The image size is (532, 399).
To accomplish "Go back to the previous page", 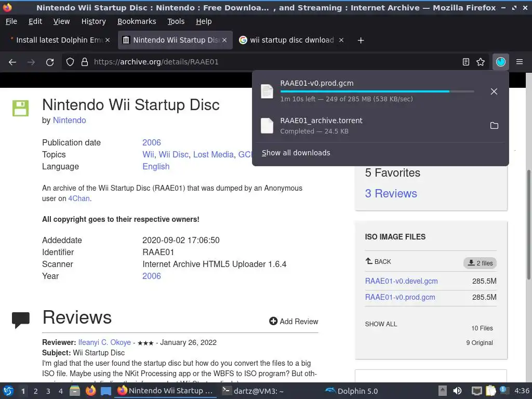I will pos(12,62).
